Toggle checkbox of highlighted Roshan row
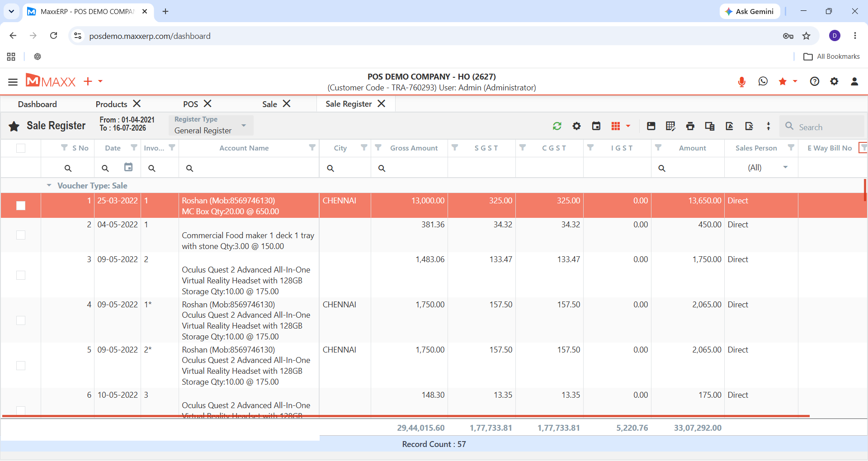 coord(21,206)
